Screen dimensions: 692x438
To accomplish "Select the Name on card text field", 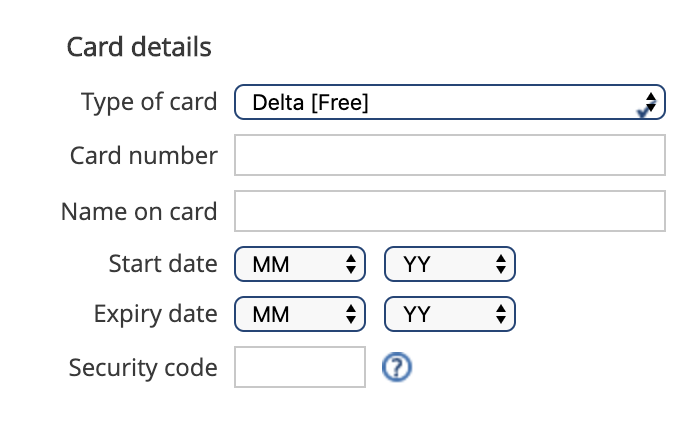I will (x=450, y=211).
